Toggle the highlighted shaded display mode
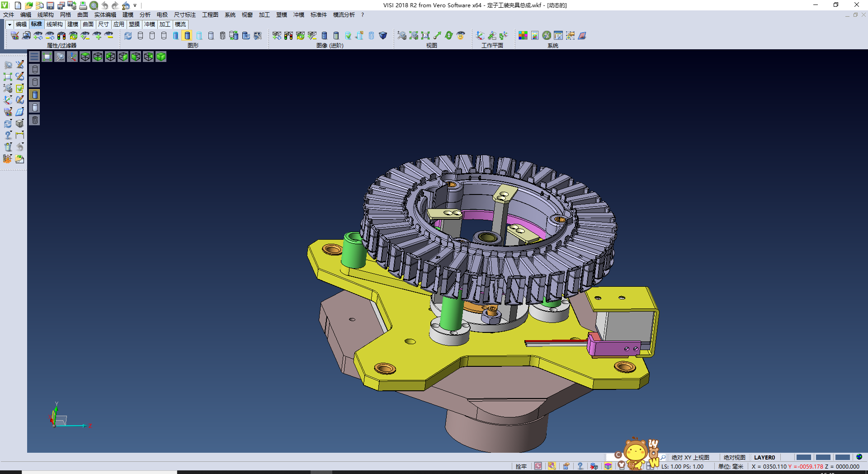 [187, 35]
